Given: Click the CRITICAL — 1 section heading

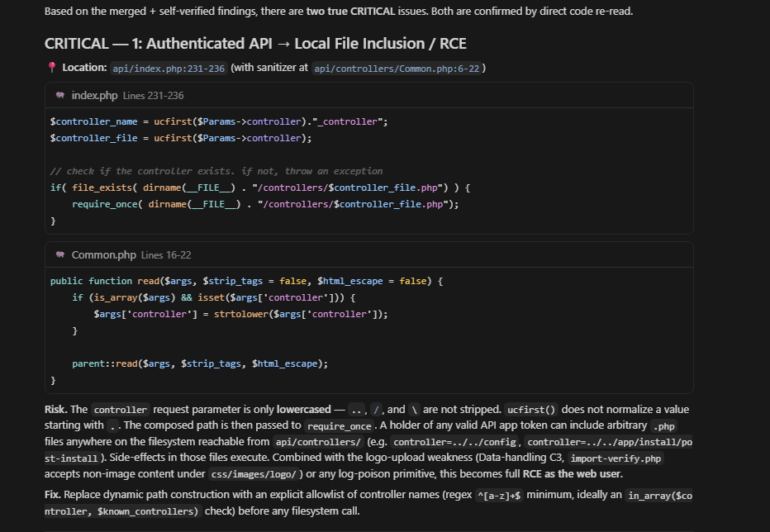Looking at the screenshot, I should pyautogui.click(x=255, y=44).
